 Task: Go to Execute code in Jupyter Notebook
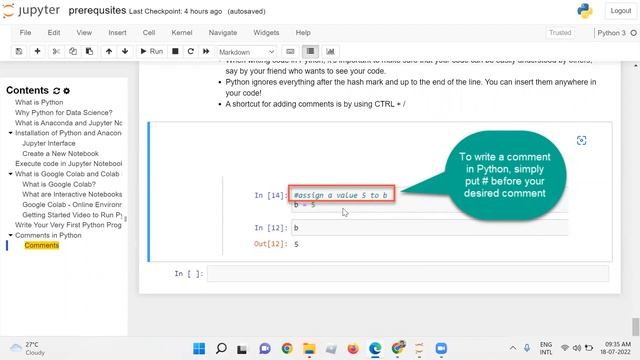pyautogui.click(x=69, y=164)
